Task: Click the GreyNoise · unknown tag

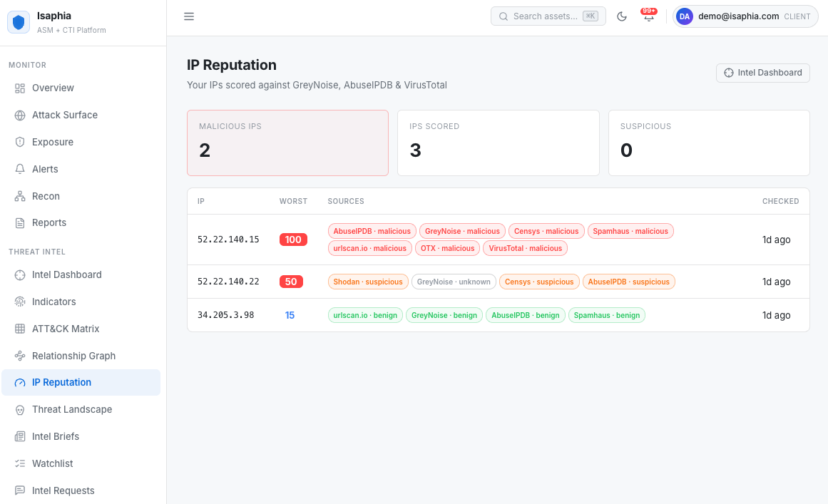Action: pos(454,282)
